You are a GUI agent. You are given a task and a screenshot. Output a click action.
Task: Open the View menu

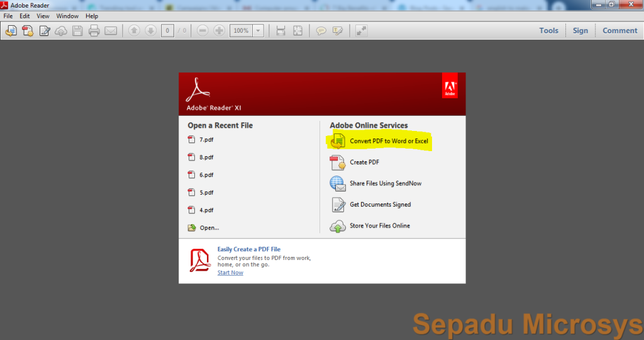coord(43,16)
